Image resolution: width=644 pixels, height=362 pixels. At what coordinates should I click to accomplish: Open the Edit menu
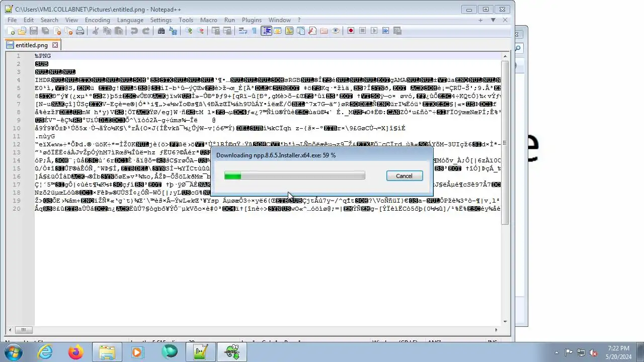click(x=29, y=20)
